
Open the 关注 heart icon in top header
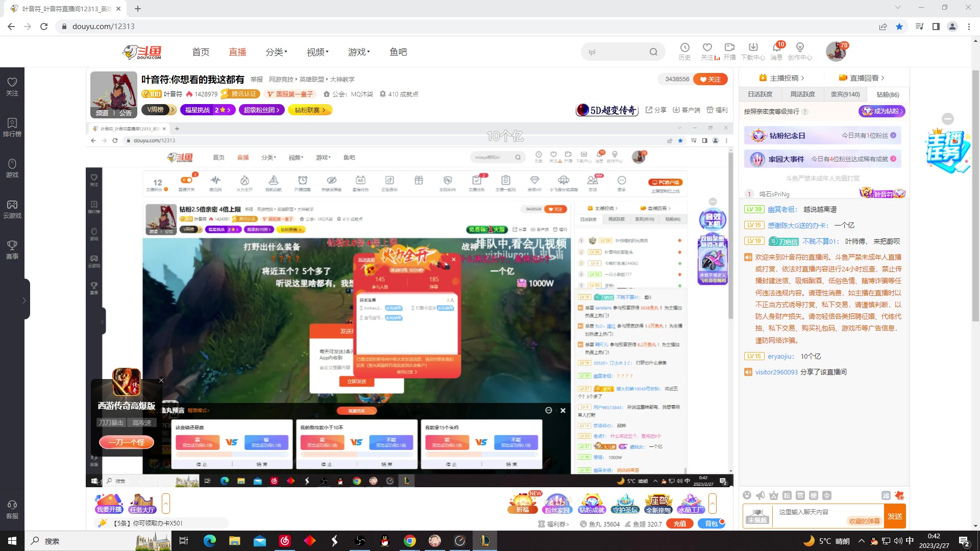coord(707,51)
